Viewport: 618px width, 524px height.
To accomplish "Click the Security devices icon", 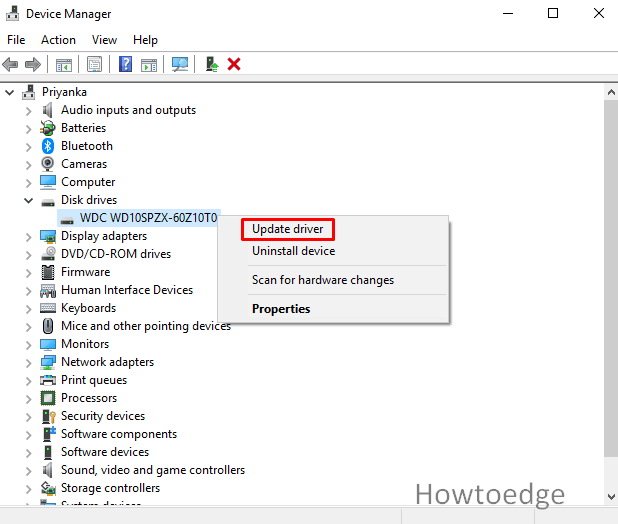I will 48,416.
